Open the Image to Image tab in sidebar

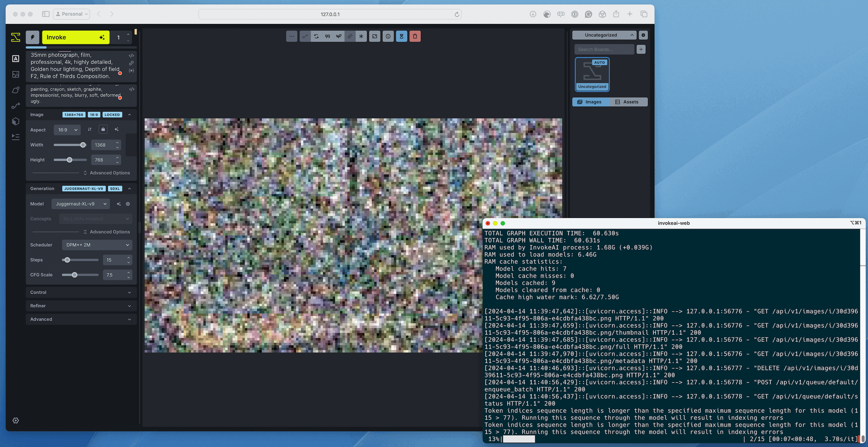(15, 74)
